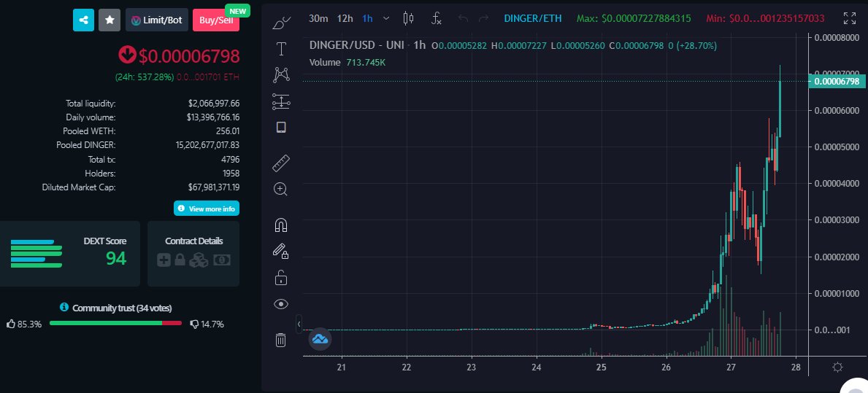Enter fullscreen chart mode

click(x=849, y=18)
